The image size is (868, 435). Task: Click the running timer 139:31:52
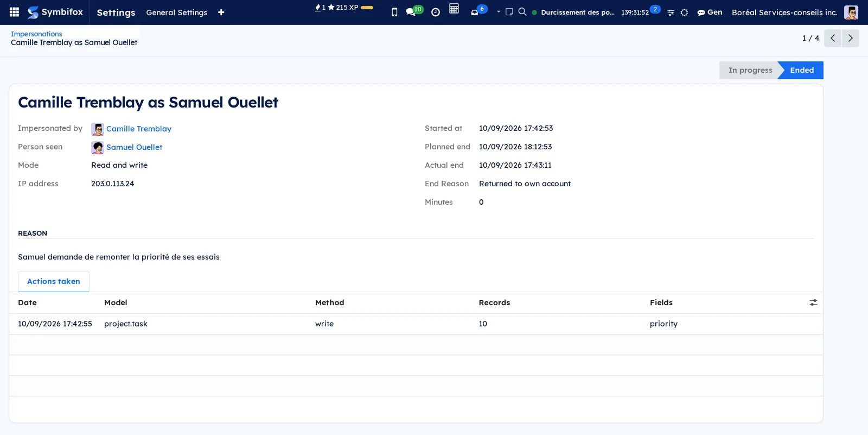pos(635,12)
